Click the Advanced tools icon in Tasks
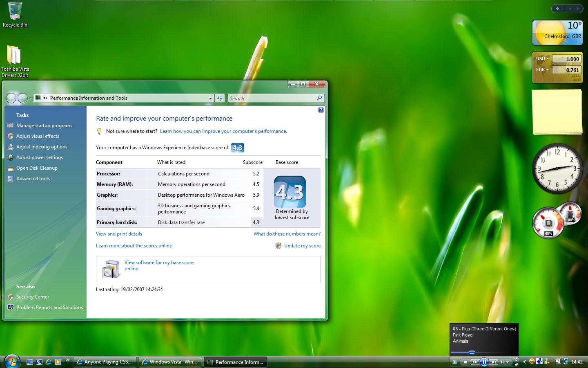The image size is (588, 368). pyautogui.click(x=11, y=179)
